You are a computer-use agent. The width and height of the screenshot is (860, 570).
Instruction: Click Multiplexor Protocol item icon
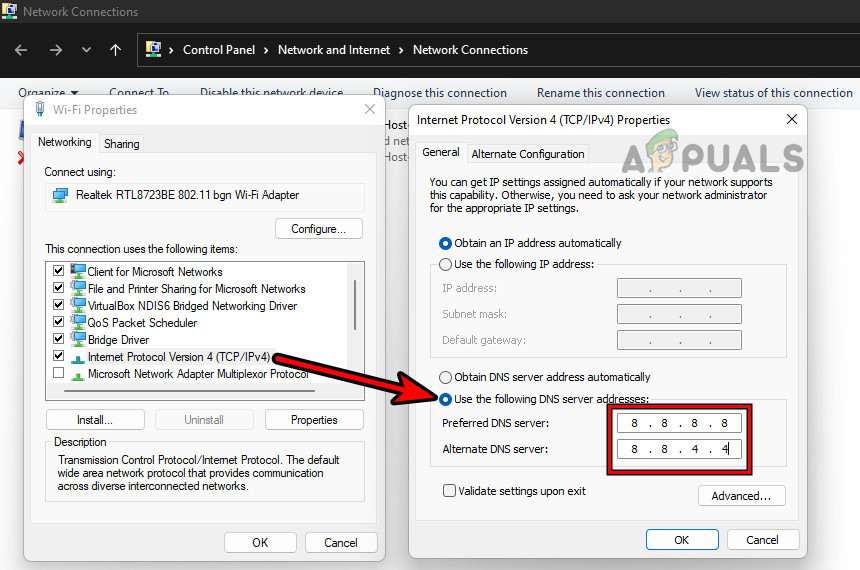[x=78, y=375]
